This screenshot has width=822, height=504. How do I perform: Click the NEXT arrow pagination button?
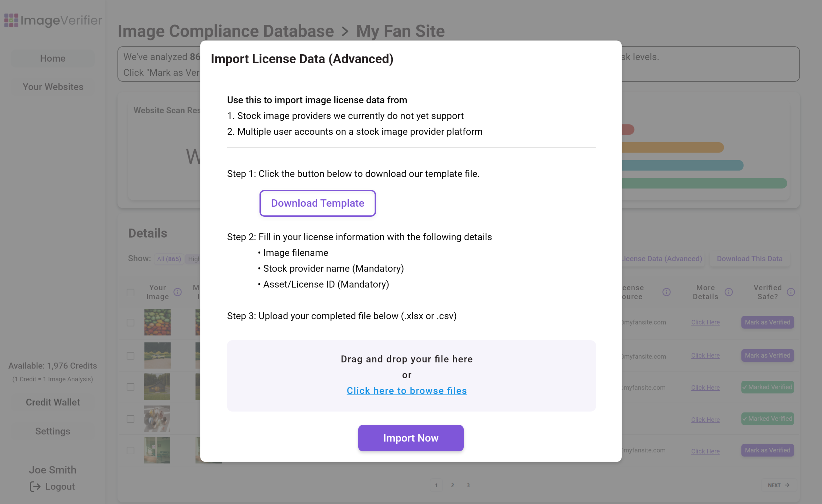pos(778,485)
